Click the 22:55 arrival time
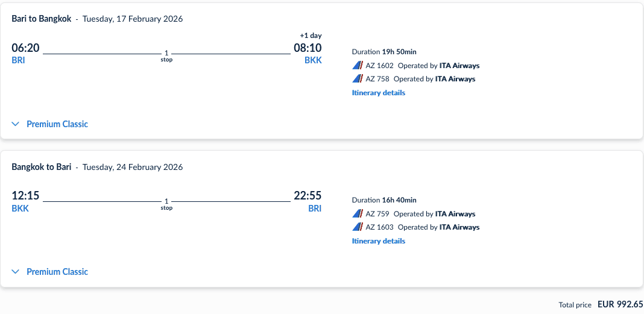This screenshot has height=314, width=644. (x=308, y=195)
